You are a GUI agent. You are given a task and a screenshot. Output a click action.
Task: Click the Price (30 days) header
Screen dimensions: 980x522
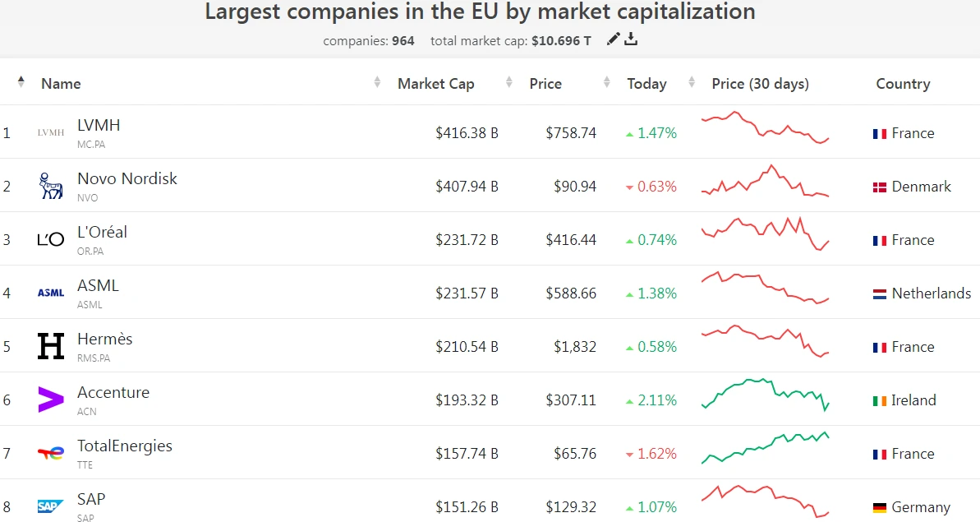[x=760, y=83]
